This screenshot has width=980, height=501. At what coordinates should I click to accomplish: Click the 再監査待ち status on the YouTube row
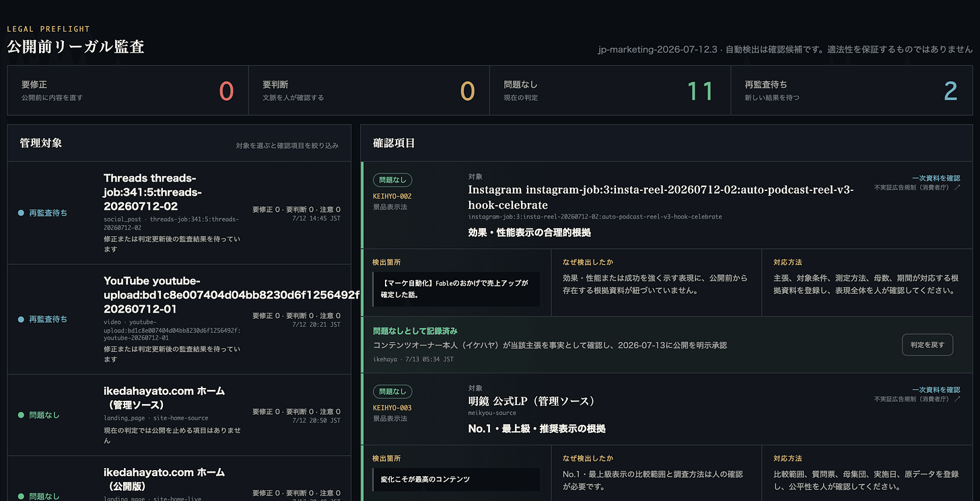click(42, 319)
